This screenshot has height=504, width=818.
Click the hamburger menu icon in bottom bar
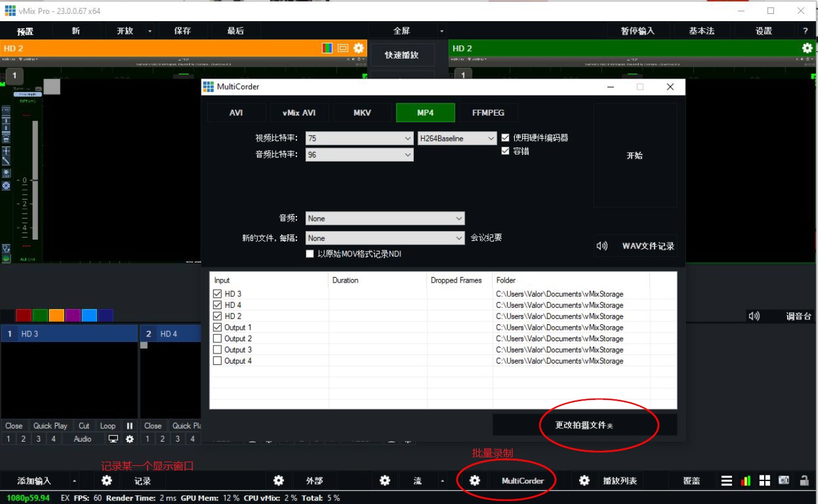pyautogui.click(x=727, y=480)
